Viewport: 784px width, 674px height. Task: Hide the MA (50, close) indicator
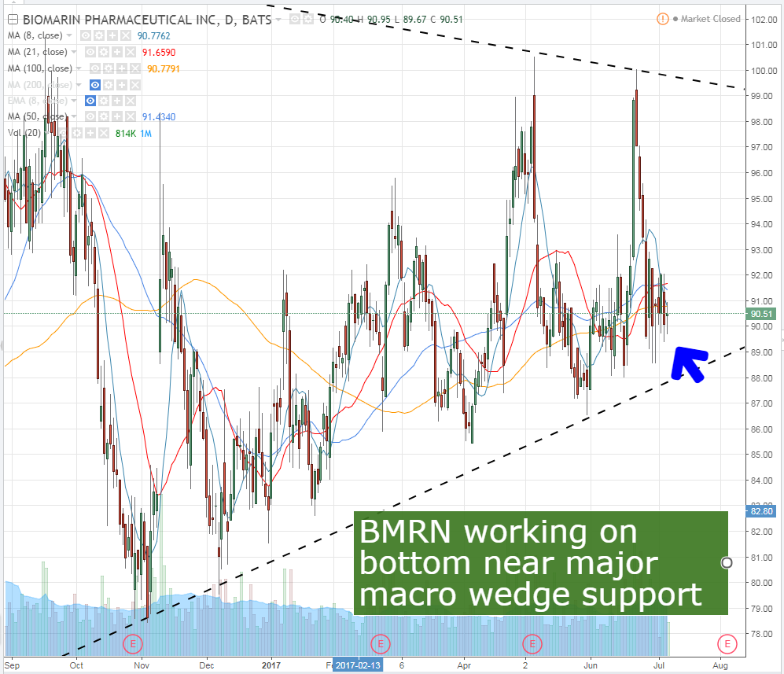pos(90,116)
